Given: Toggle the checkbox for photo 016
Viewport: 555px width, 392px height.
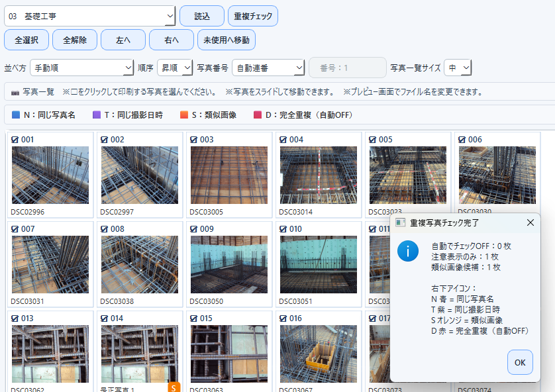Looking at the screenshot, I should [x=283, y=318].
